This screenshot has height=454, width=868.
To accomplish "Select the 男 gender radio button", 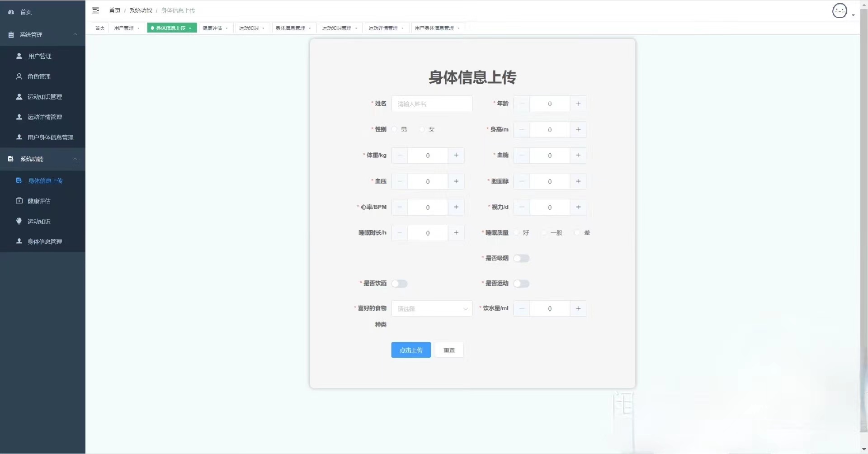I will click(395, 129).
